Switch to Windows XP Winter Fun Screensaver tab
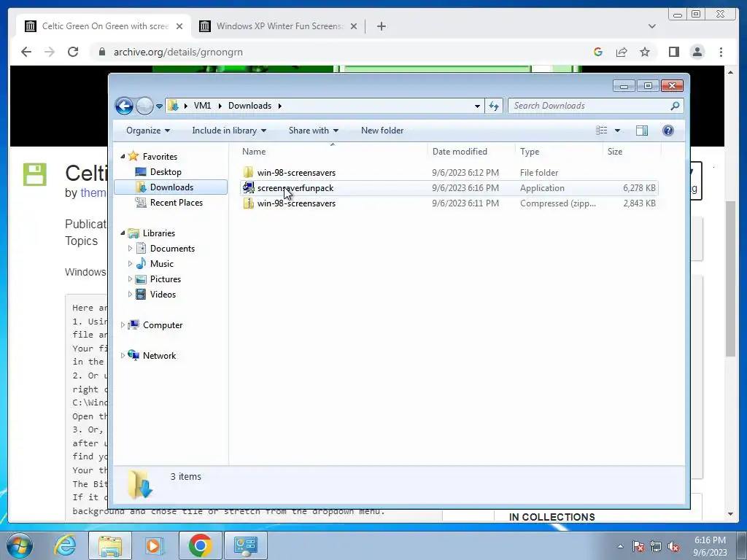 (278, 26)
